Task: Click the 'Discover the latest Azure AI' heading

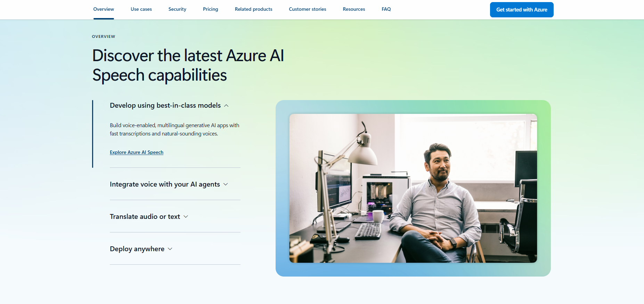Action: (x=188, y=65)
